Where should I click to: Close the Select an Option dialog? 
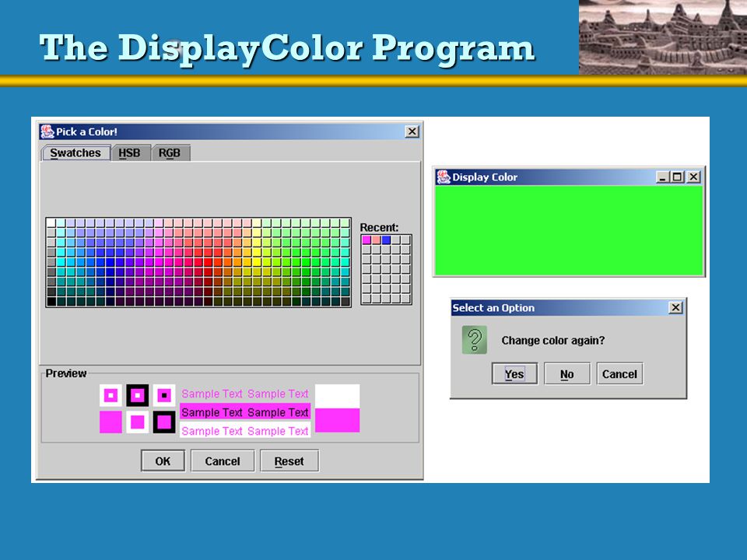click(x=675, y=308)
